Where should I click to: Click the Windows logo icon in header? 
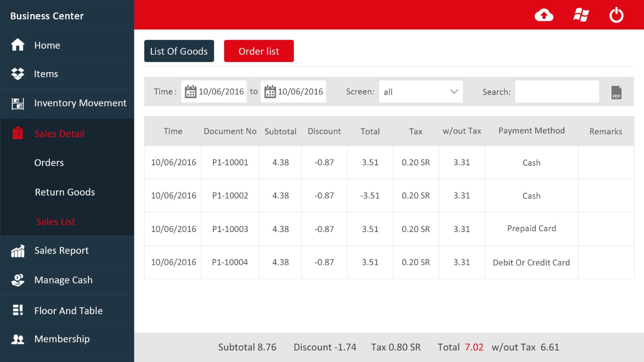pos(581,15)
